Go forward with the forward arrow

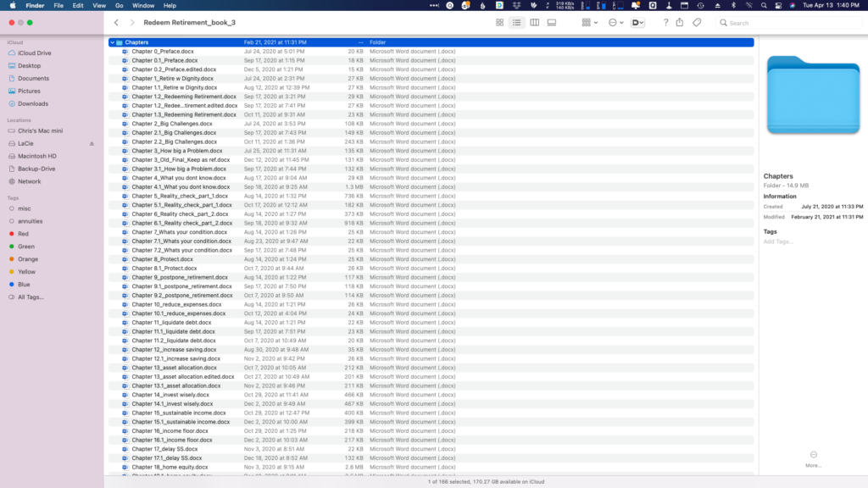[131, 23]
